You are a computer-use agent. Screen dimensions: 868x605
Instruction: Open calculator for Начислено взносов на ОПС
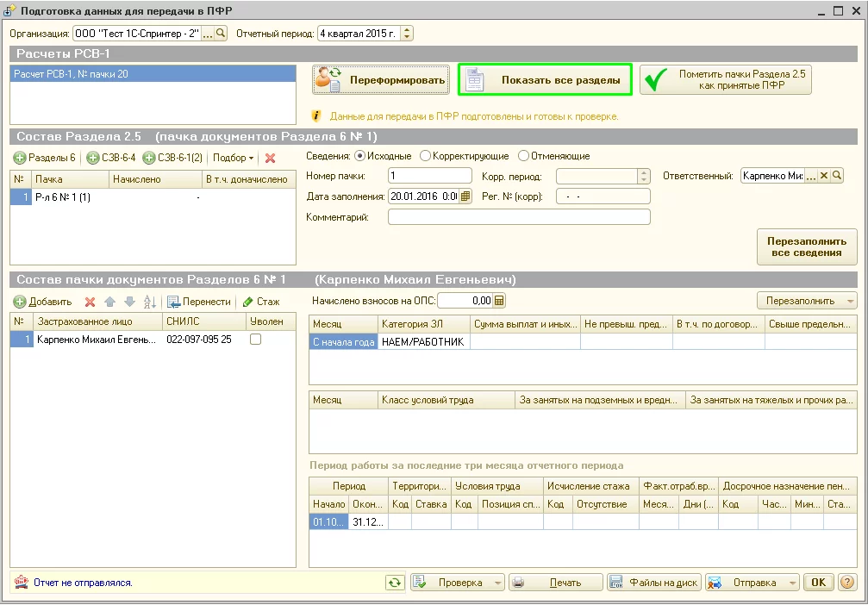(x=499, y=301)
